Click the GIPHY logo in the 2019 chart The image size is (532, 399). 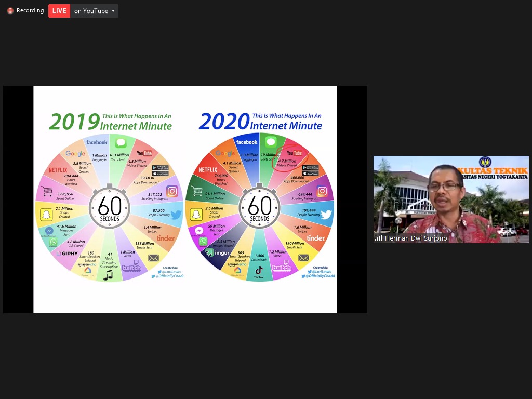(x=68, y=254)
